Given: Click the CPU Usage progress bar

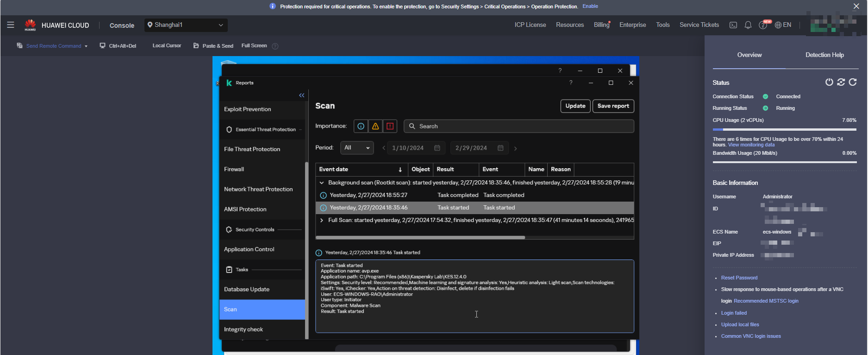Looking at the screenshot, I should [x=785, y=130].
